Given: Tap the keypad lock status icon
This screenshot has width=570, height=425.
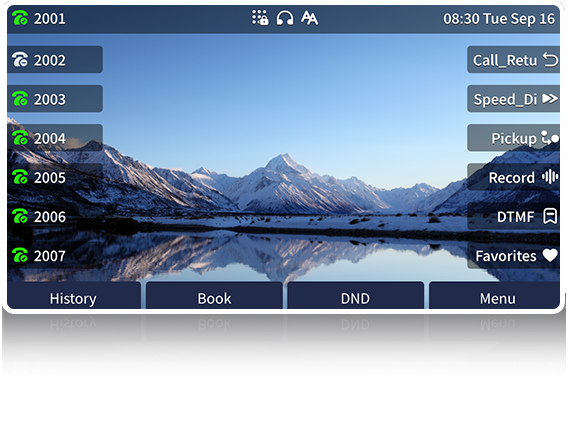Looking at the screenshot, I should coord(260,18).
